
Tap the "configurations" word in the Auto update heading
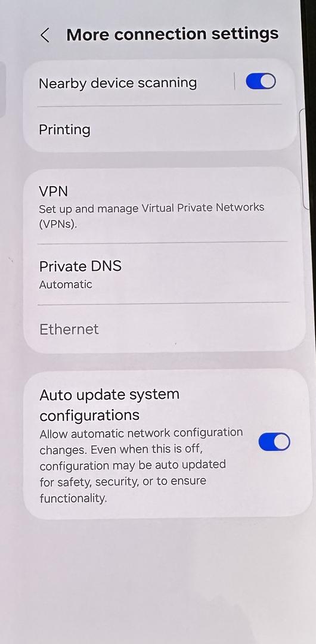89,415
